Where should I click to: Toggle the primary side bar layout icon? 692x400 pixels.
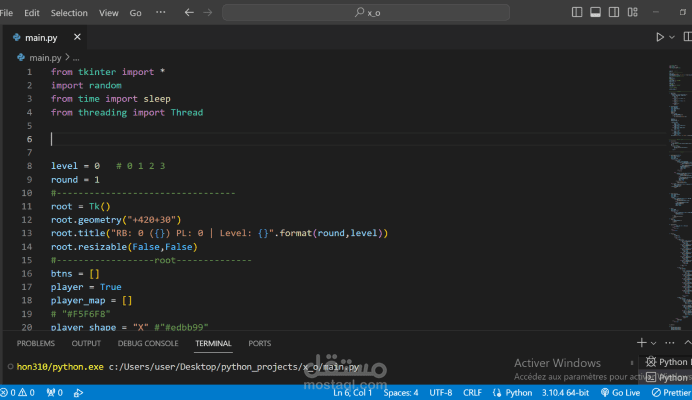pyautogui.click(x=577, y=12)
